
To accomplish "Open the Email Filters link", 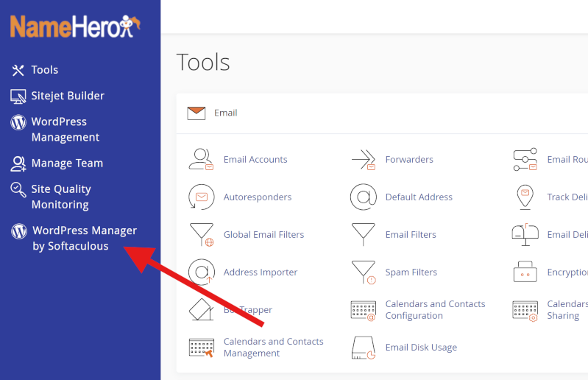I will pyautogui.click(x=411, y=234).
